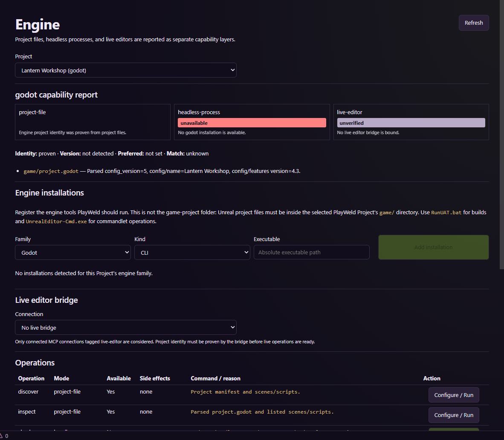Click the Operations section heading
Viewport: 504px width, 440px height.
[35, 362]
